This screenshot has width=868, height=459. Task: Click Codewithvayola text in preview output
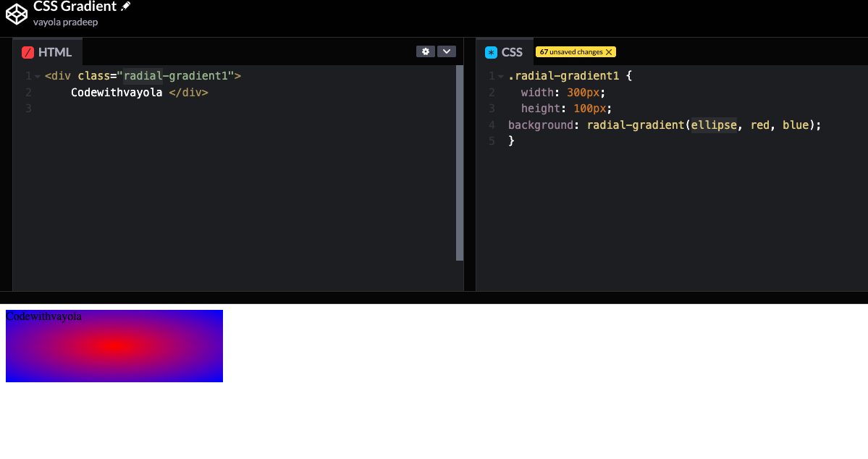pos(43,316)
